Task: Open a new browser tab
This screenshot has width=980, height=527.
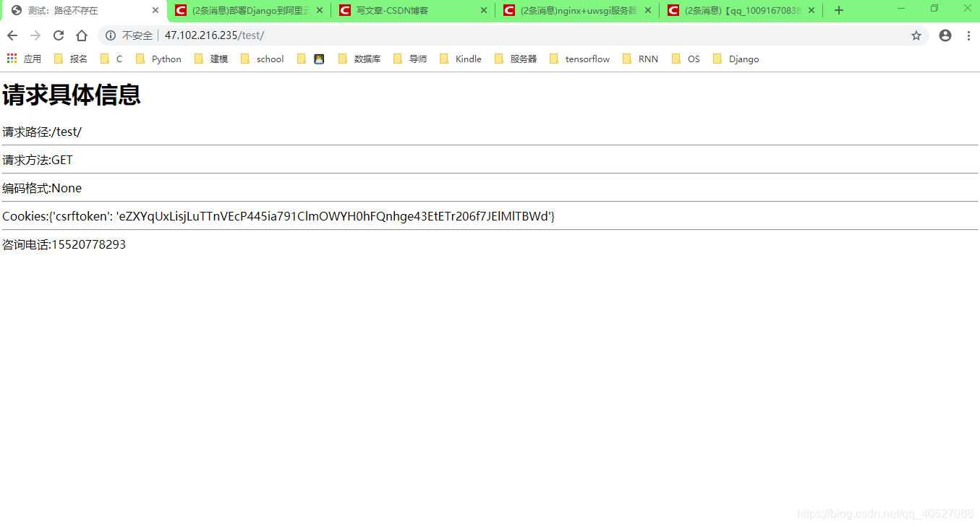Action: (x=839, y=10)
